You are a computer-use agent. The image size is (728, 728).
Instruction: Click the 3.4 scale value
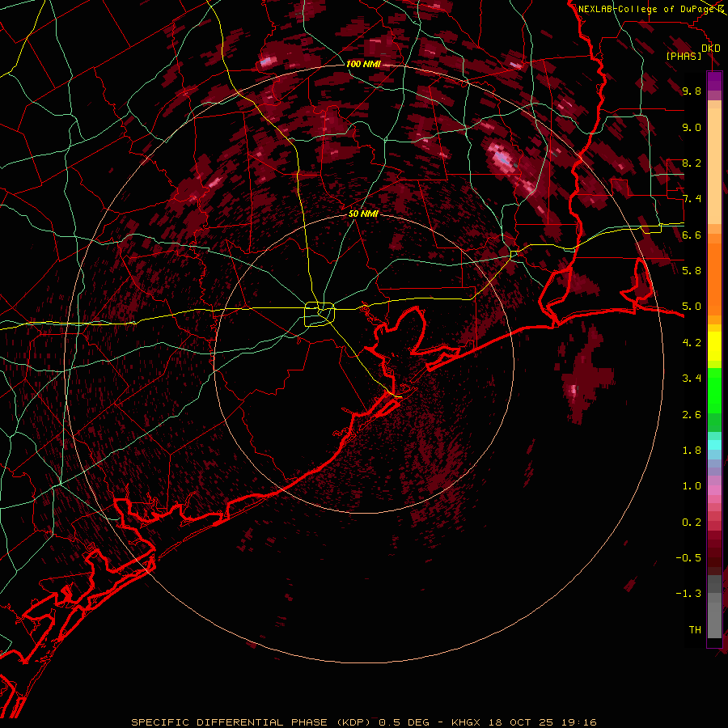click(x=692, y=379)
